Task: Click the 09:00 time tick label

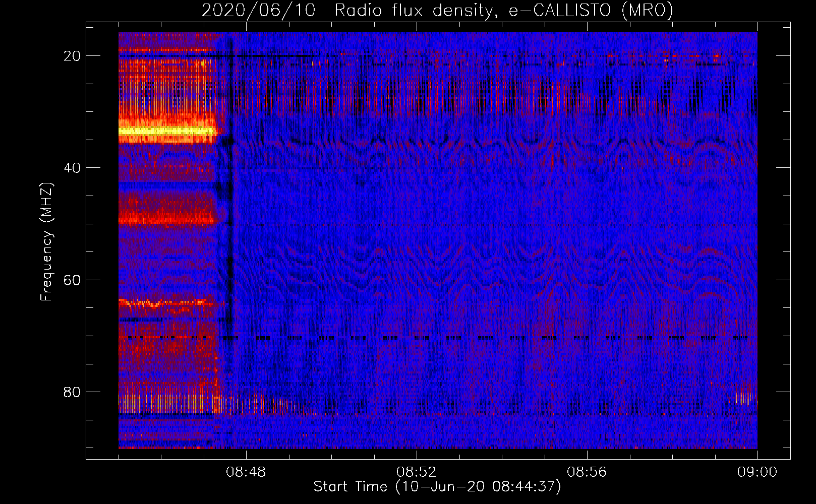Action: (757, 472)
